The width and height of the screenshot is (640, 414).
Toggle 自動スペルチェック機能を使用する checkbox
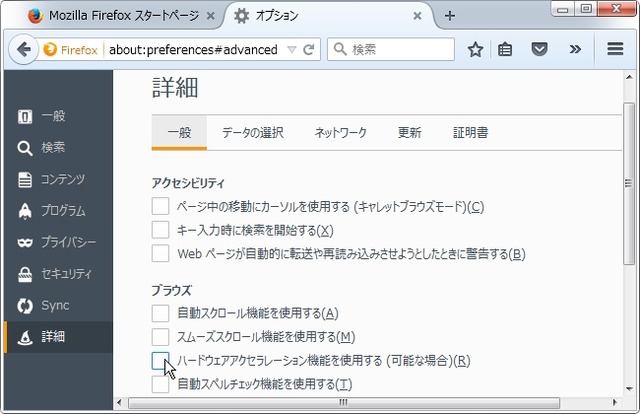(x=160, y=384)
